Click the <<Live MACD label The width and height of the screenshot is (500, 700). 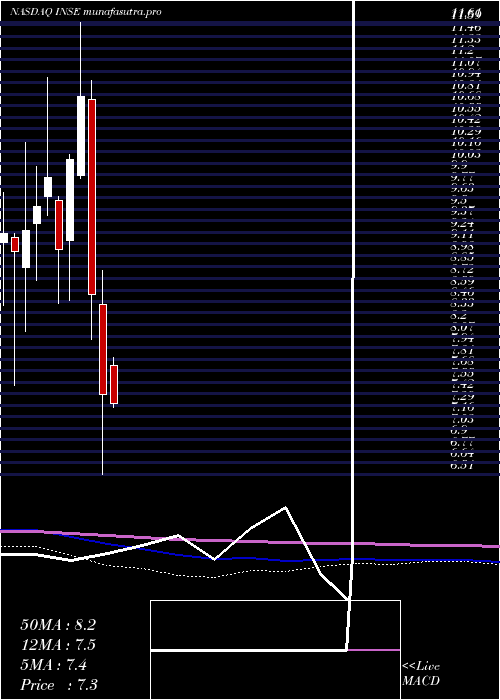tap(421, 674)
